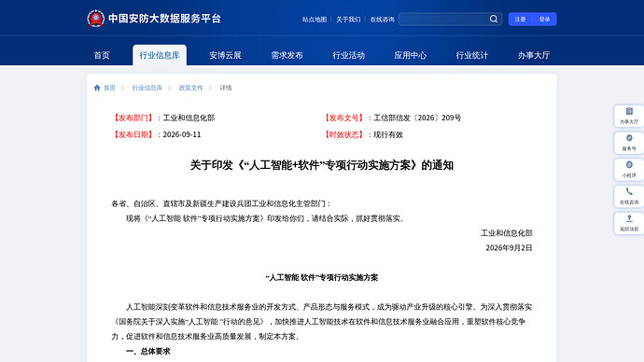Viewport: 644px width, 362px height.
Task: Click the 首页 breadcrumb link
Action: pyautogui.click(x=109, y=88)
